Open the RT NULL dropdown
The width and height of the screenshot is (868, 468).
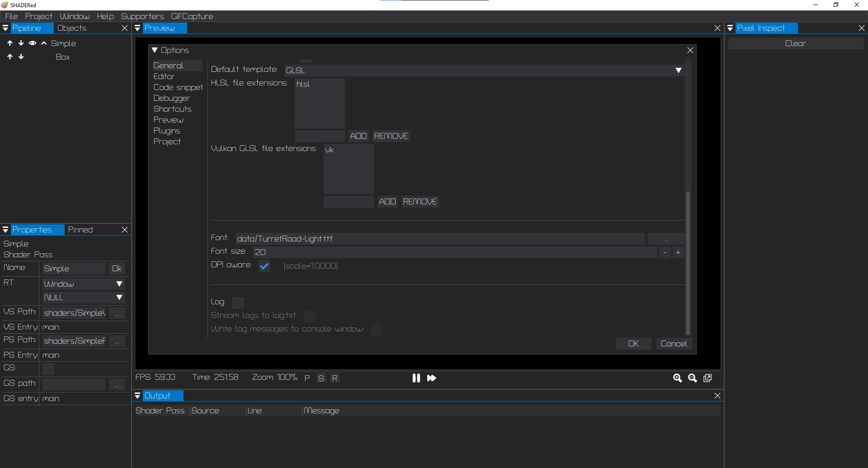[84, 298]
